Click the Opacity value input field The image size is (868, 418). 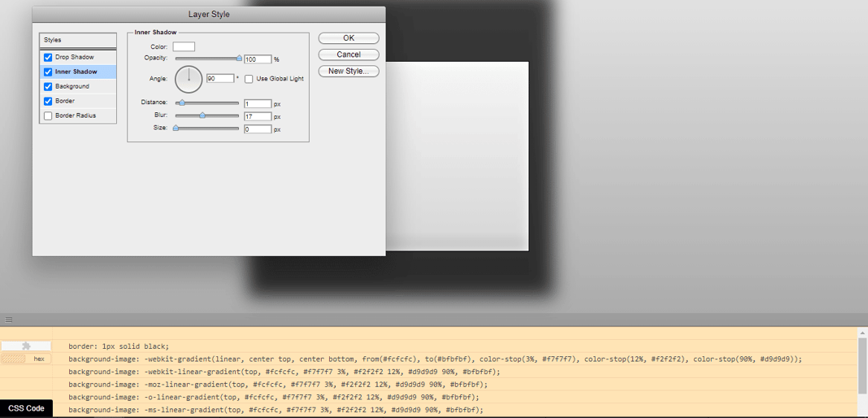point(258,59)
